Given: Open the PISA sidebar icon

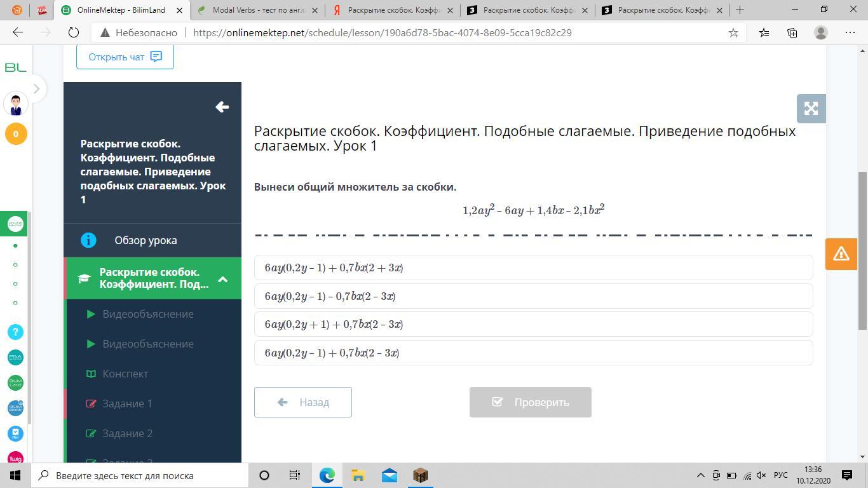Looking at the screenshot, I should point(15,357).
